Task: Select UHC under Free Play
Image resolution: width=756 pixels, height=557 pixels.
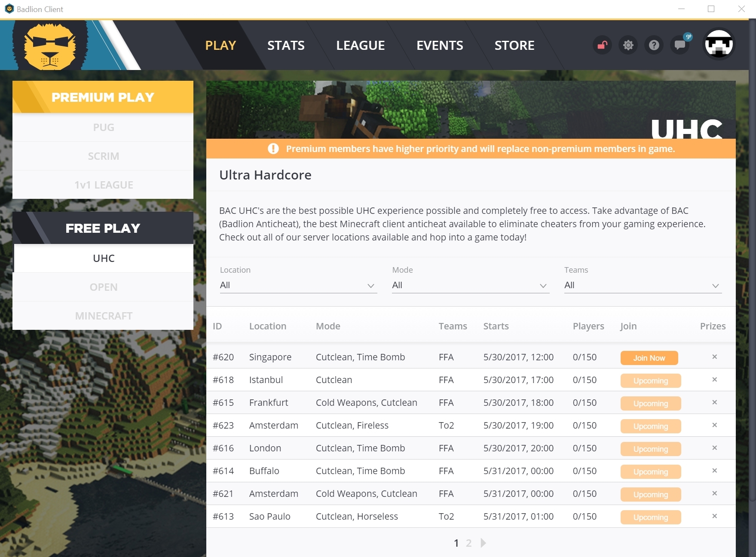Action: point(103,258)
